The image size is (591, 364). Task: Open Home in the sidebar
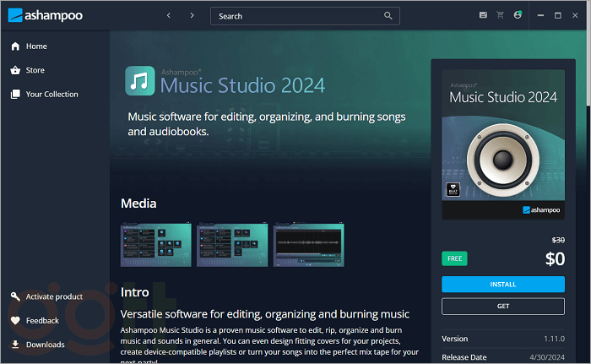(x=36, y=46)
